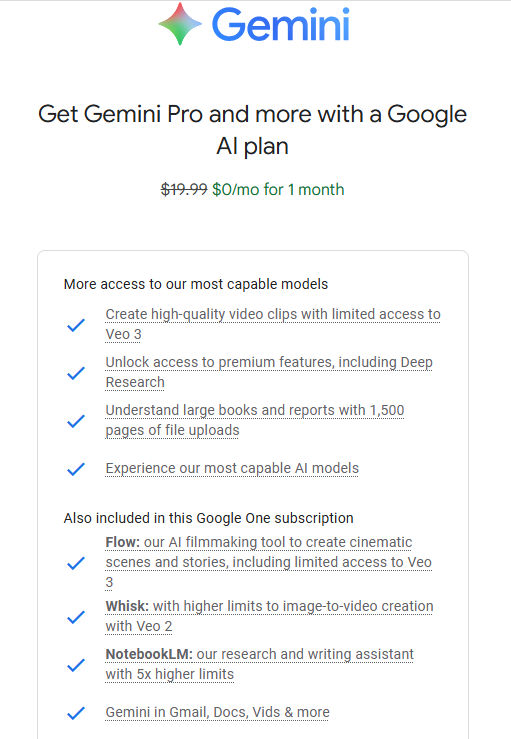Open the Whisk image-to-video link
Screen dimensions: 511x739
point(269,616)
